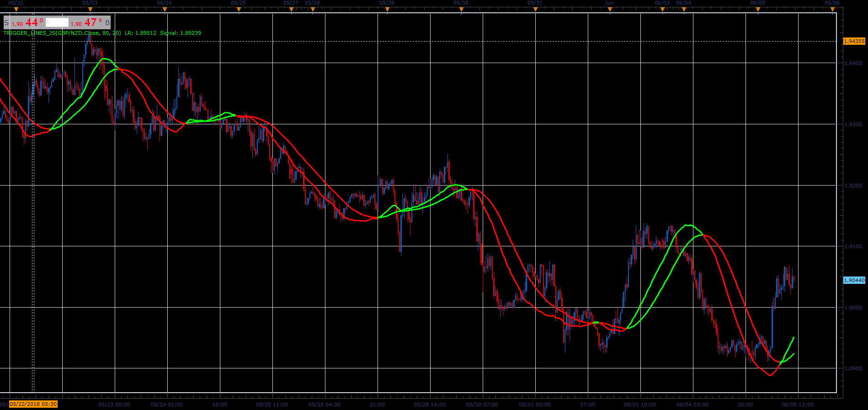Select the 05/28 orange day marker
The image size is (868, 410).
click(x=313, y=9)
